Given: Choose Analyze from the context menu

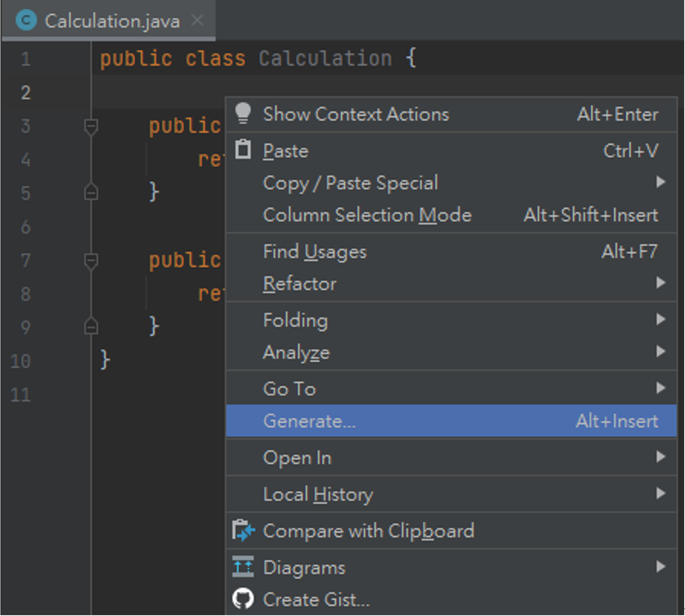Looking at the screenshot, I should click(296, 352).
